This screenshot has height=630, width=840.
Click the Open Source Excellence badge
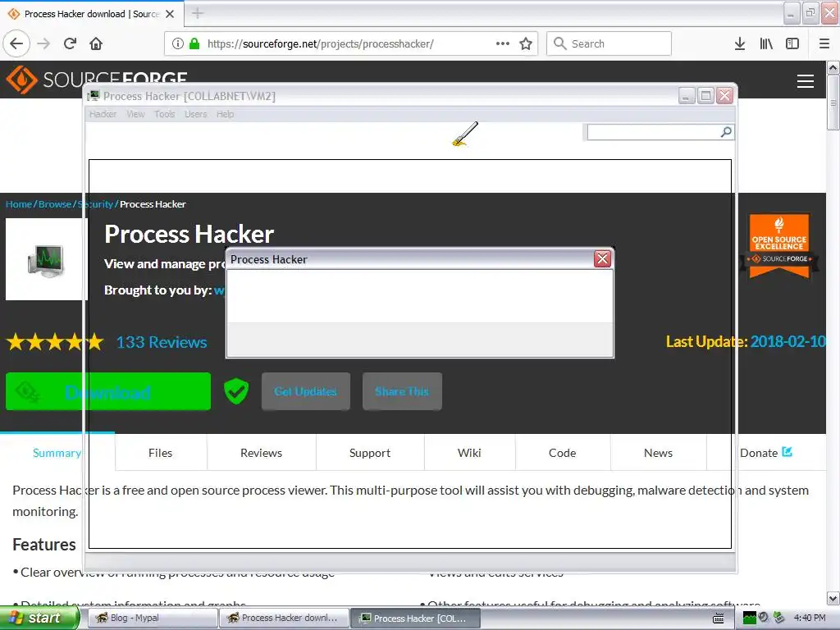tap(779, 246)
